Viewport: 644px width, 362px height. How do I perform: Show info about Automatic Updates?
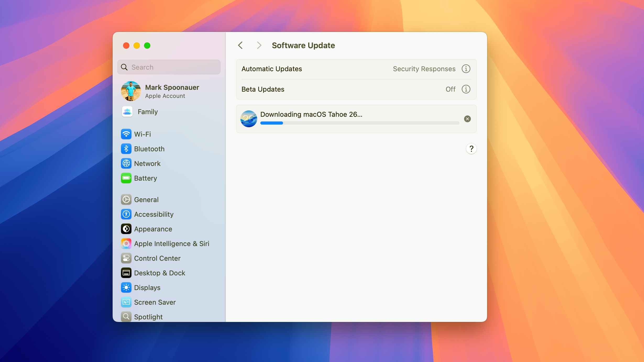coord(466,69)
